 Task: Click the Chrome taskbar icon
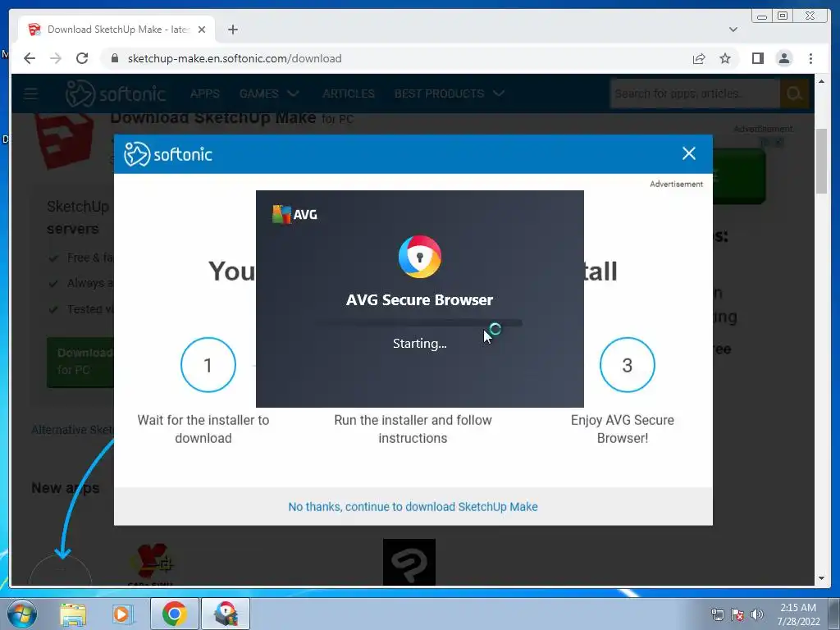pyautogui.click(x=174, y=614)
